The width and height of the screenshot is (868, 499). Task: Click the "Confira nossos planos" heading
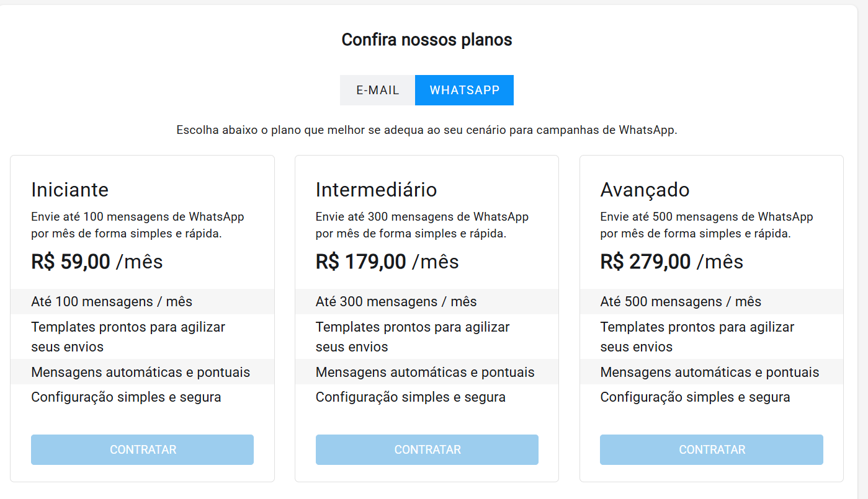[427, 40]
